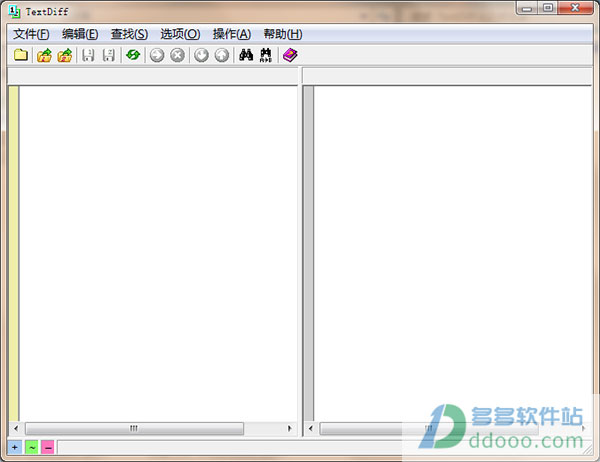Open the 选项(O) menu
600x462 pixels.
click(180, 34)
